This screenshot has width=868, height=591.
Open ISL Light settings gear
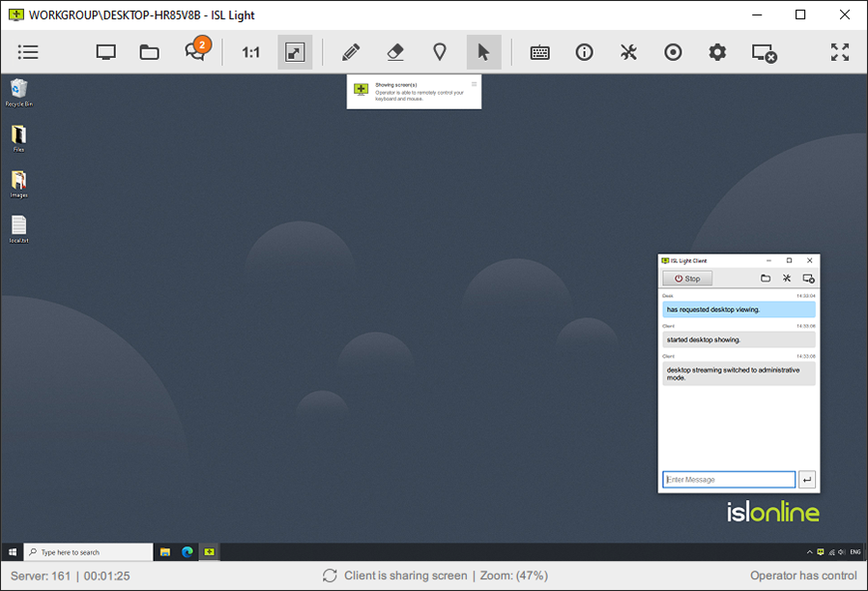[717, 52]
